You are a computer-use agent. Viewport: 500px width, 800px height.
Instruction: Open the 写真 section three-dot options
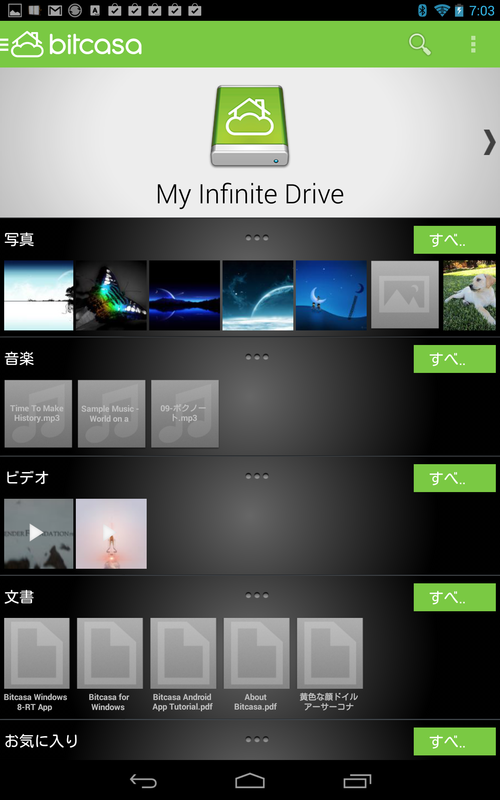257,238
